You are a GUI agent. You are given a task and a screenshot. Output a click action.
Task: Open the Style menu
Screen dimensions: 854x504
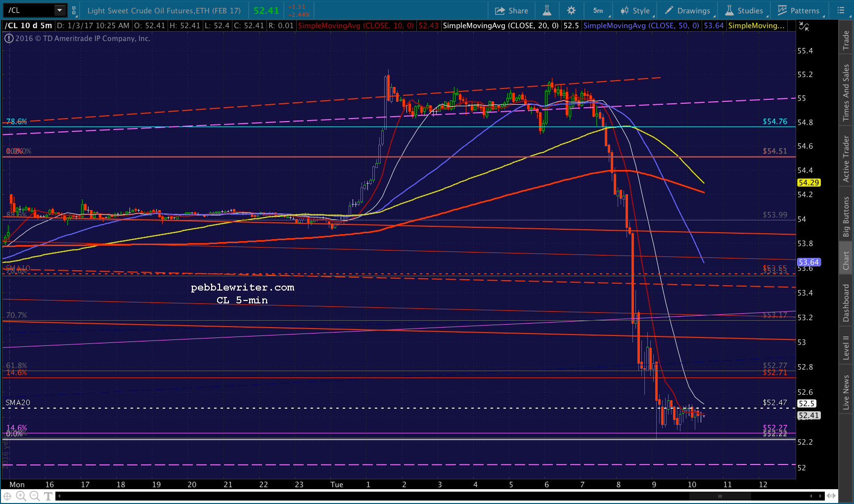tap(635, 10)
